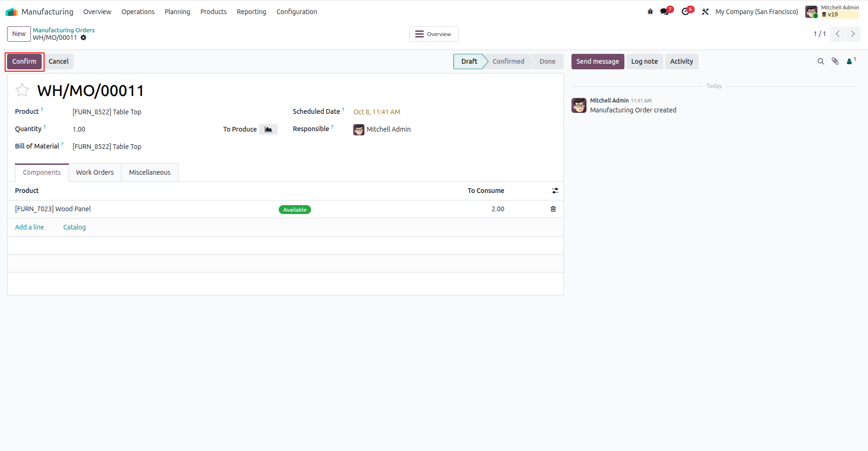The width and height of the screenshot is (868, 451).
Task: Open the activities clock icon
Action: pyautogui.click(x=686, y=12)
